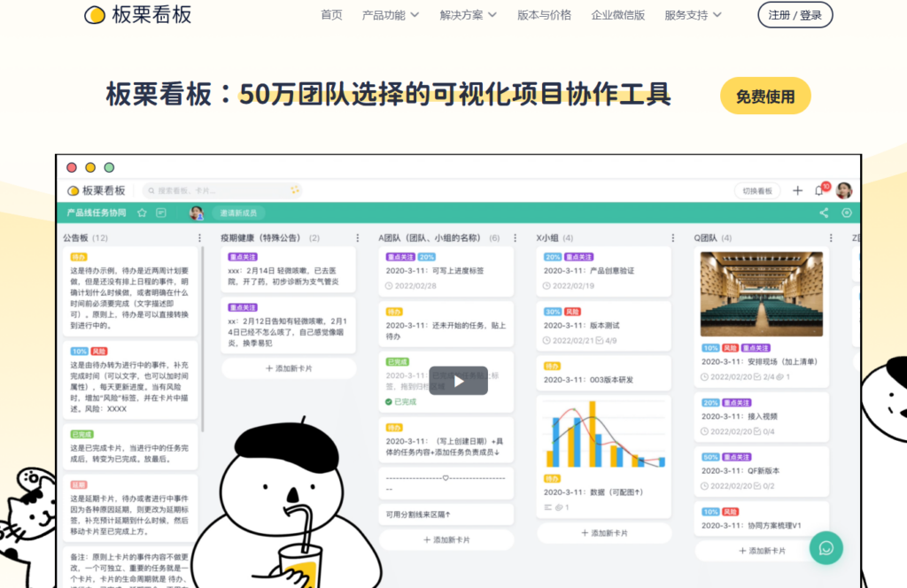Open the 首页 navigation item
The width and height of the screenshot is (907, 588).
tap(331, 15)
